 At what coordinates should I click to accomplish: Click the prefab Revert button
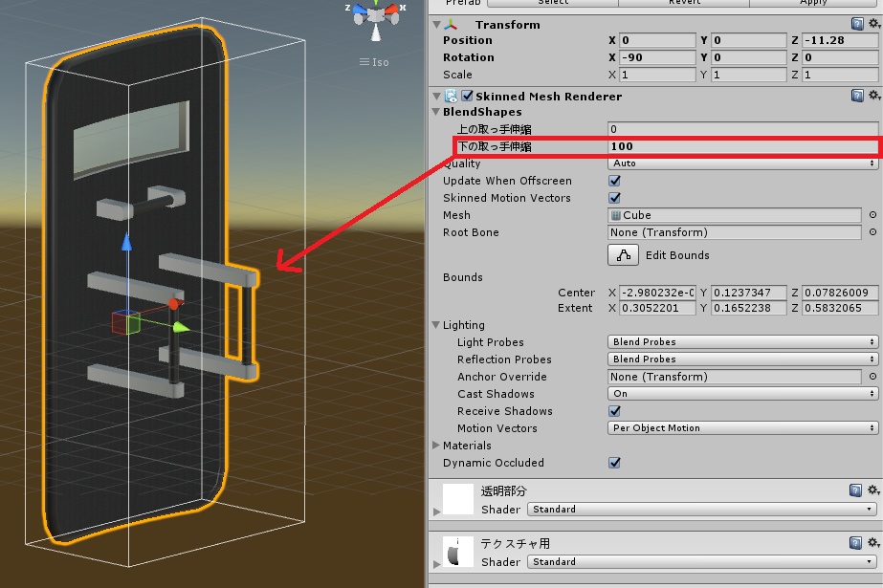684,3
